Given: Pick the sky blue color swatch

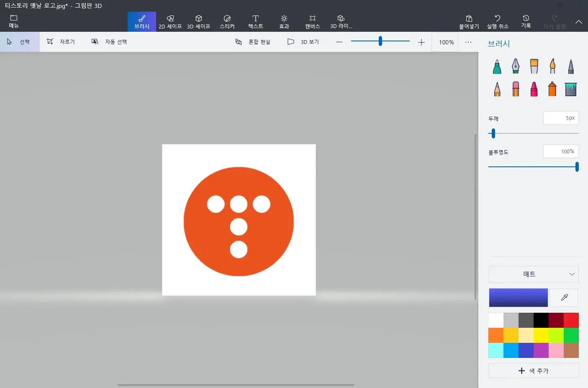Looking at the screenshot, I should 511,350.
